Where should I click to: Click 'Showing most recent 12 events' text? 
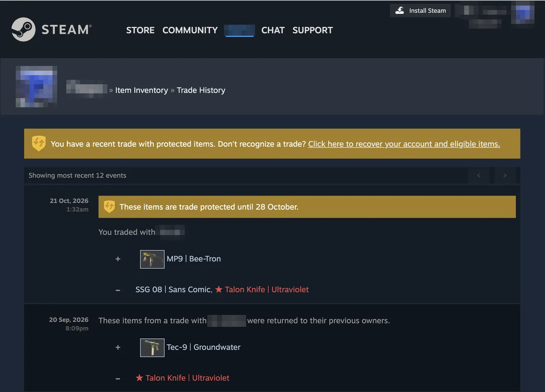[77, 175]
